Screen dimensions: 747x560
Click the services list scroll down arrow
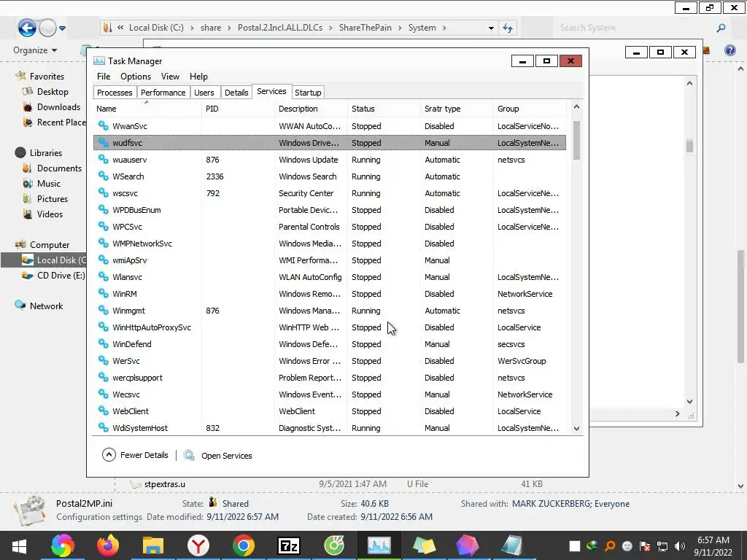click(x=576, y=428)
